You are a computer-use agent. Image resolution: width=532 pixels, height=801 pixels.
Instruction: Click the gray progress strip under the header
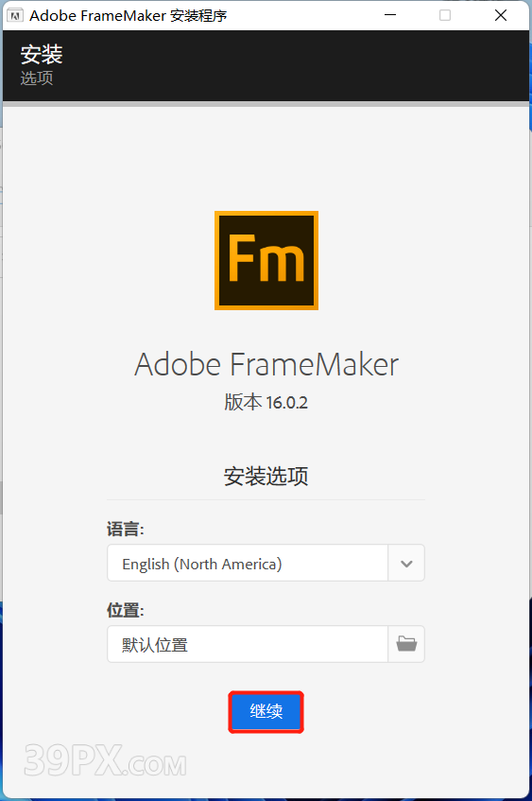pos(266,104)
